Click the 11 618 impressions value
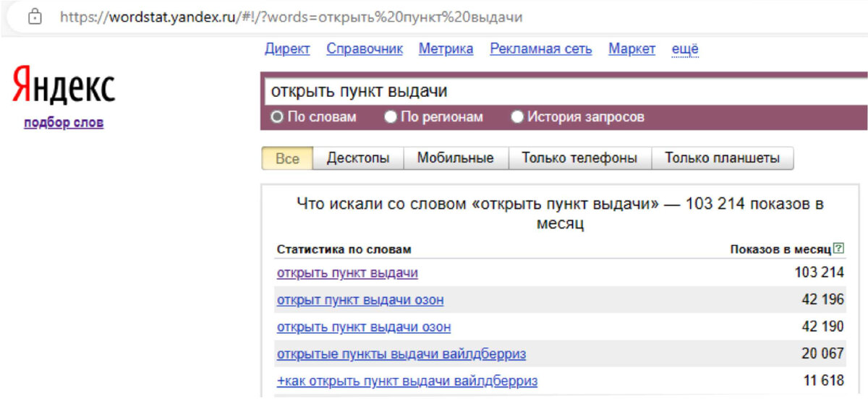This screenshot has height=399, width=868. pyautogui.click(x=824, y=381)
